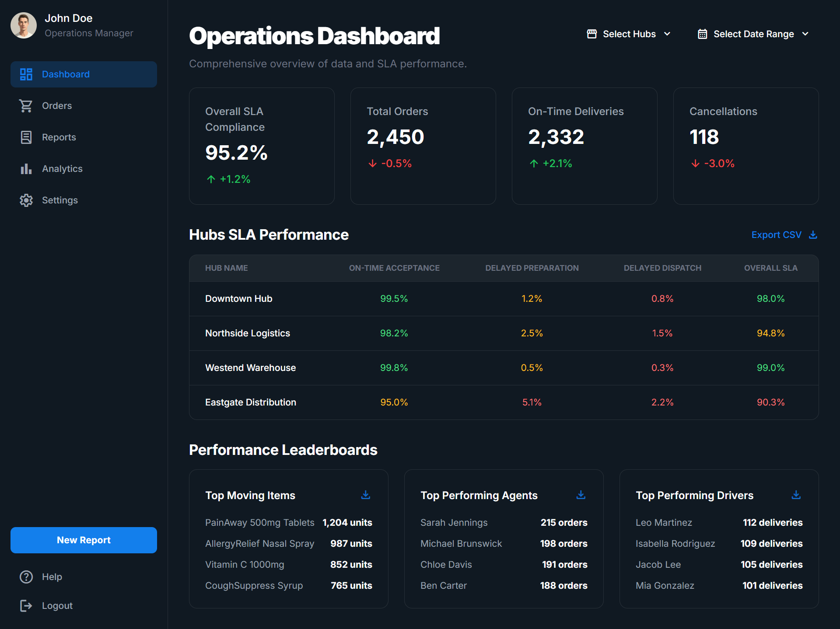Click the calendar icon beside Select Date Range
The width and height of the screenshot is (840, 629).
(x=702, y=34)
